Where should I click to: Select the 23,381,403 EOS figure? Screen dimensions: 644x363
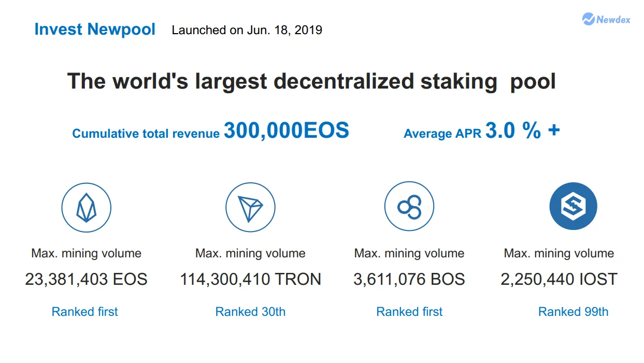pos(87,280)
